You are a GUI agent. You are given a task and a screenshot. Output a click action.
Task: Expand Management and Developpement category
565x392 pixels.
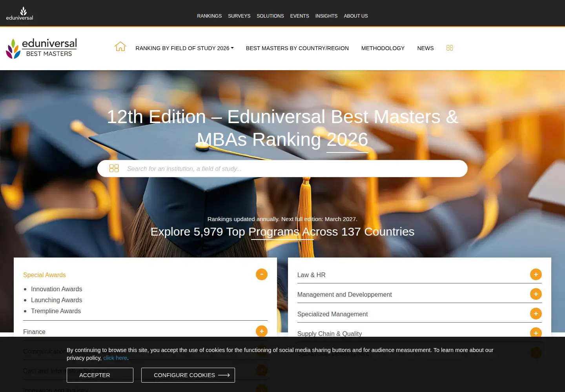(x=536, y=294)
